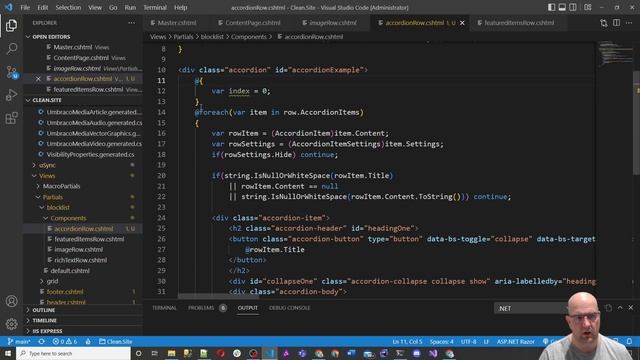Collapse the blocklist folder
The height and width of the screenshot is (360, 640).
[58, 208]
